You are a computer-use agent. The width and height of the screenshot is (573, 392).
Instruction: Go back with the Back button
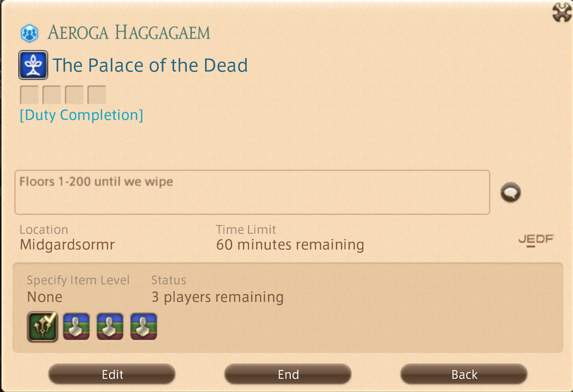464,374
